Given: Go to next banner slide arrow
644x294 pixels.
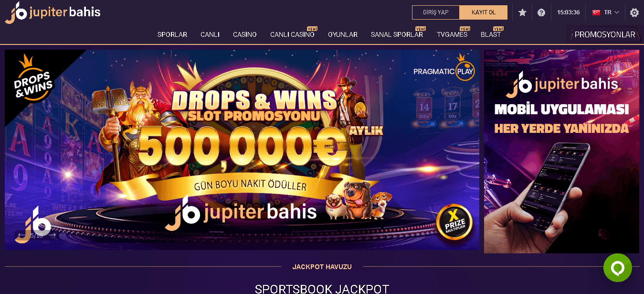Looking at the screenshot, I should (53, 235).
